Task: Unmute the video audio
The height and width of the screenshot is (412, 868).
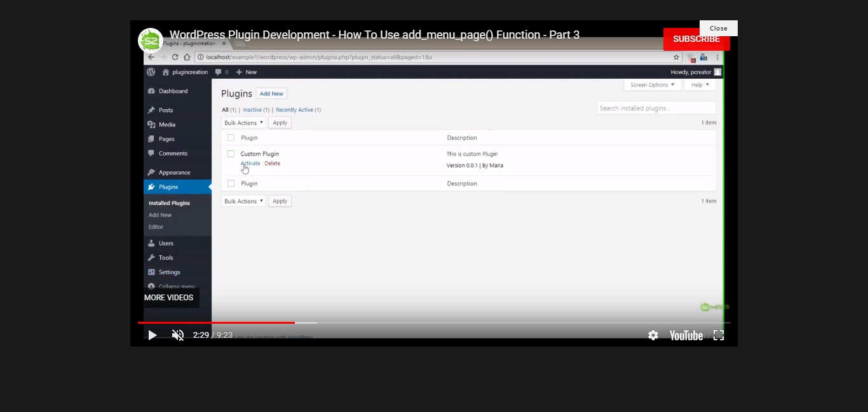Action: click(178, 335)
